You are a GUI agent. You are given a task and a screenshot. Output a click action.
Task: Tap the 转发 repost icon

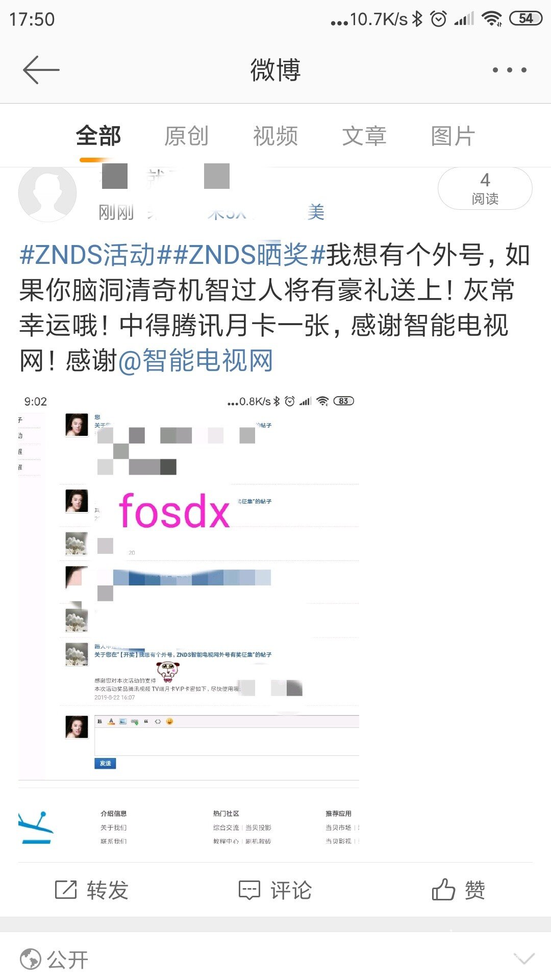pos(66,890)
